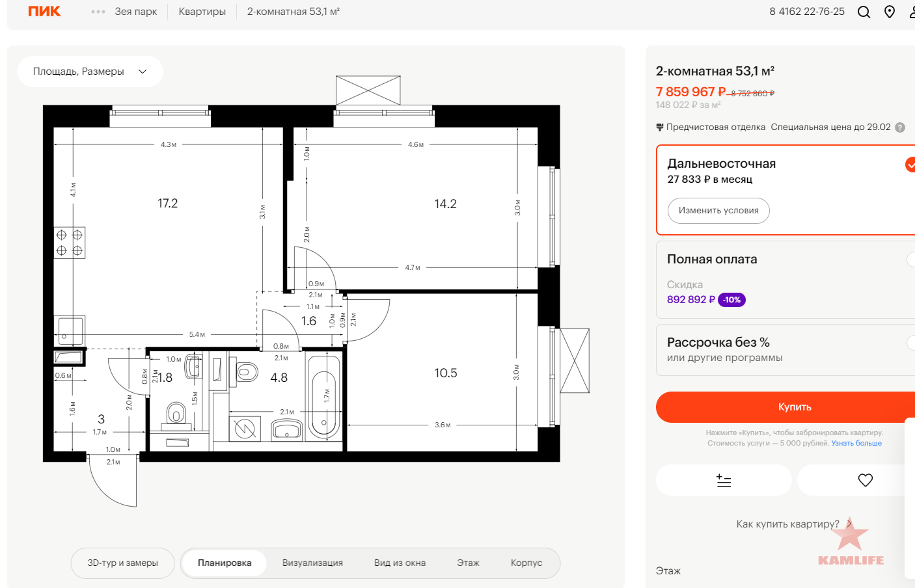
Task: Switch to the Вид из окна tab
Action: (x=400, y=563)
